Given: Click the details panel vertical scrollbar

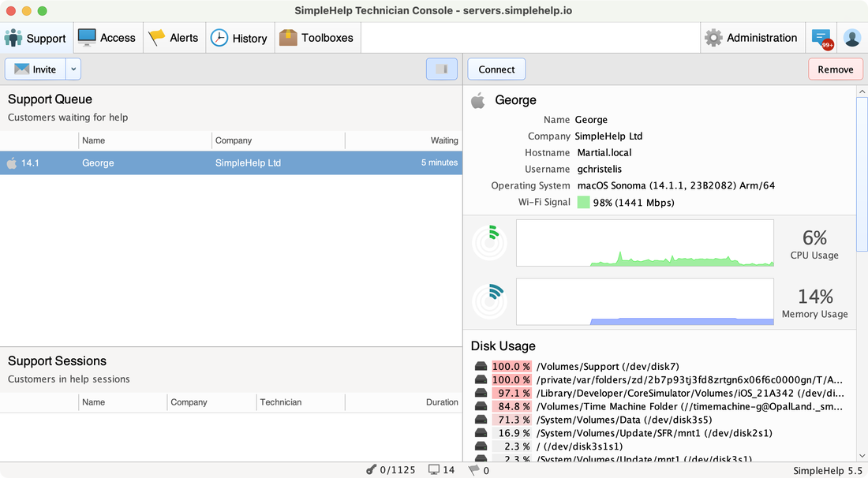Looking at the screenshot, I should click(x=862, y=174).
